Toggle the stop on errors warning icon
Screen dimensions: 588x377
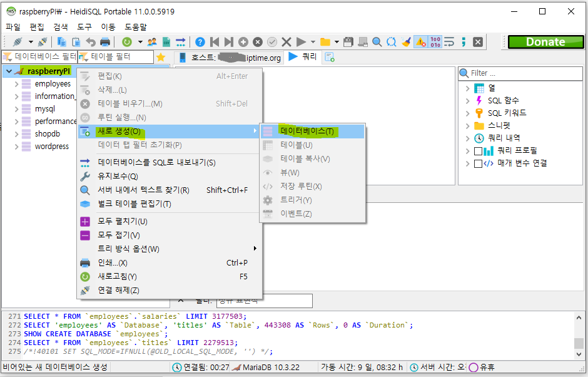421,42
